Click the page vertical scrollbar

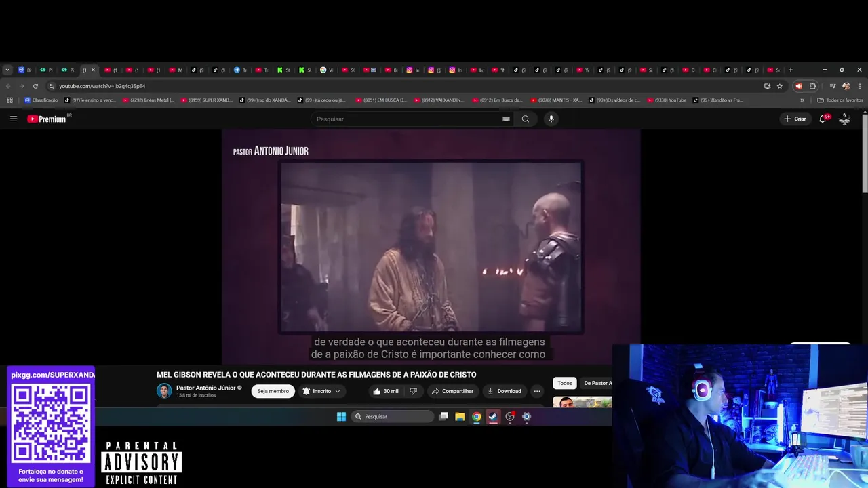coord(865,152)
